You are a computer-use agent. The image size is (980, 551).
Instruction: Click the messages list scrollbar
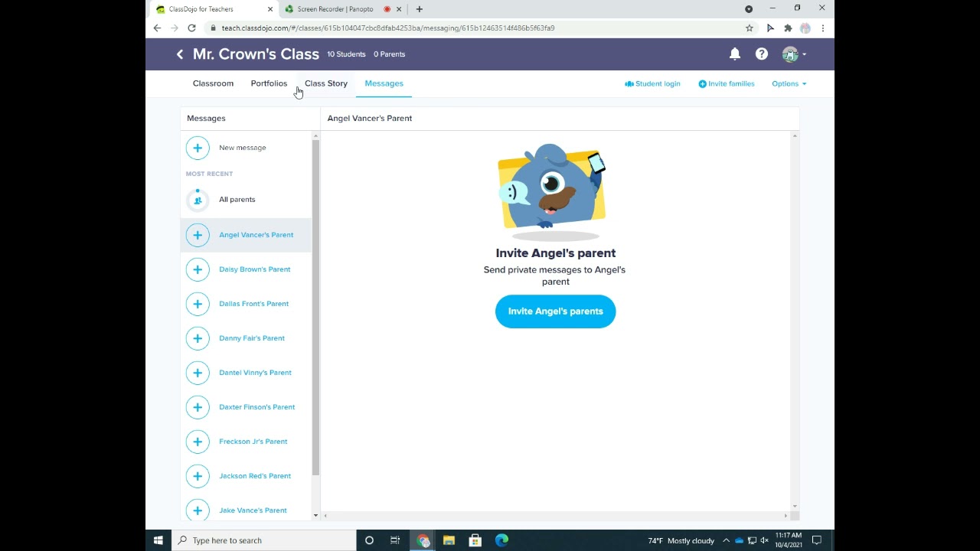[315, 306]
